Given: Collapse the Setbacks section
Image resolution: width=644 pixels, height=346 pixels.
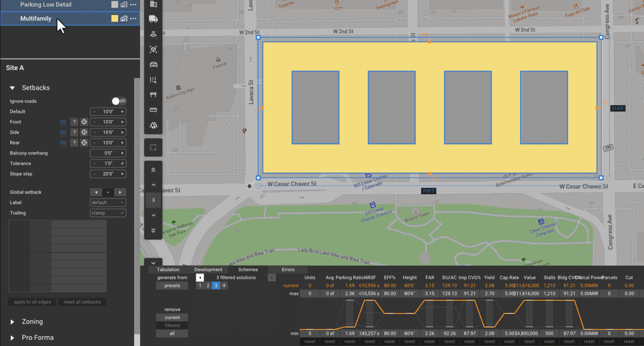Looking at the screenshot, I should (x=12, y=88).
